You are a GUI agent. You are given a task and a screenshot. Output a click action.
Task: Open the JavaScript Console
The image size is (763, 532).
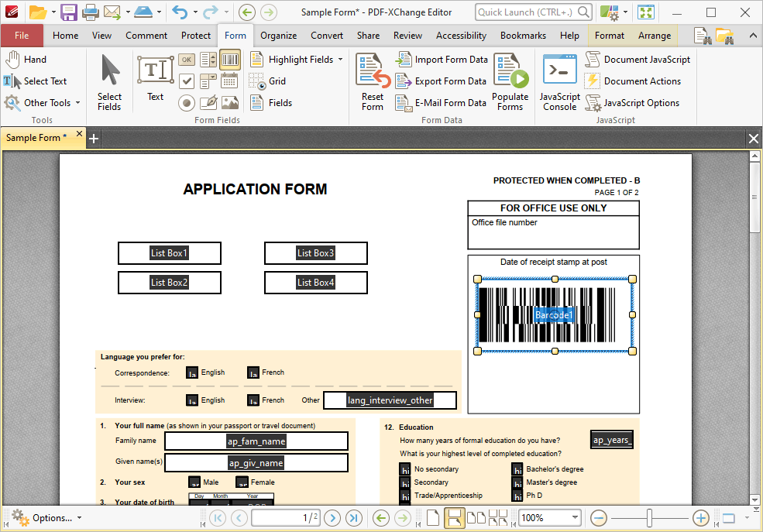pyautogui.click(x=560, y=81)
